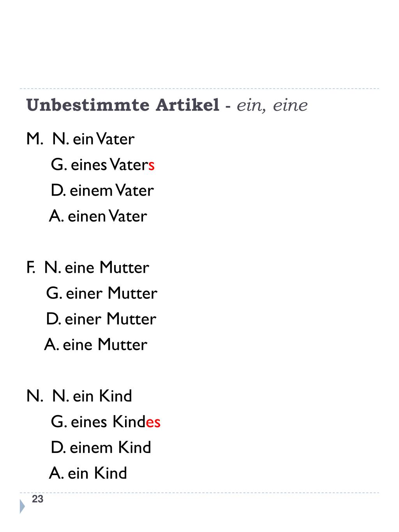Click the red es ending in Kindes

(154, 423)
